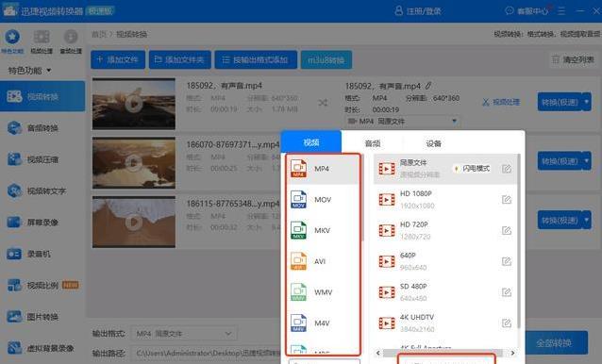This screenshot has width=602, height=364.
Task: Choose MKV in the format list
Action: pyautogui.click(x=323, y=230)
